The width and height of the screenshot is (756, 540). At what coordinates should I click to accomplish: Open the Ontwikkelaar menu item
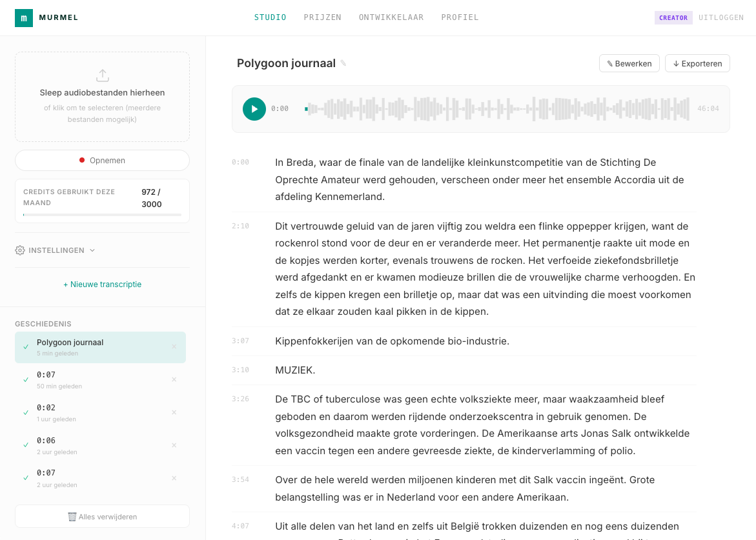[391, 17]
